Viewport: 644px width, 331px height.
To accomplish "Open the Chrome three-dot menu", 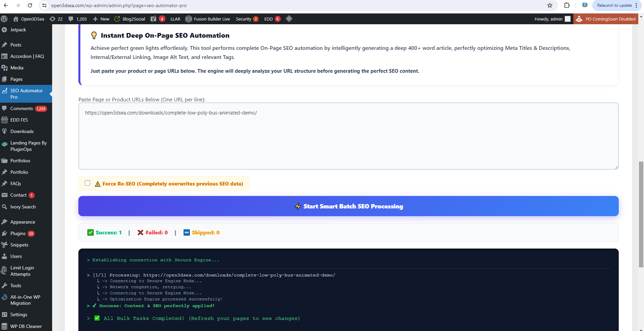I will (x=636, y=5).
